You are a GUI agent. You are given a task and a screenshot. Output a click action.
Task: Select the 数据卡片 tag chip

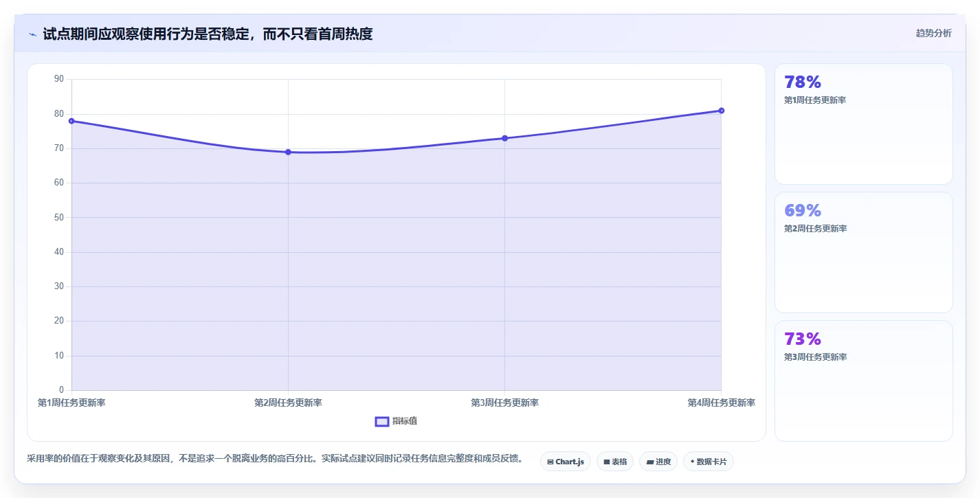pos(709,462)
